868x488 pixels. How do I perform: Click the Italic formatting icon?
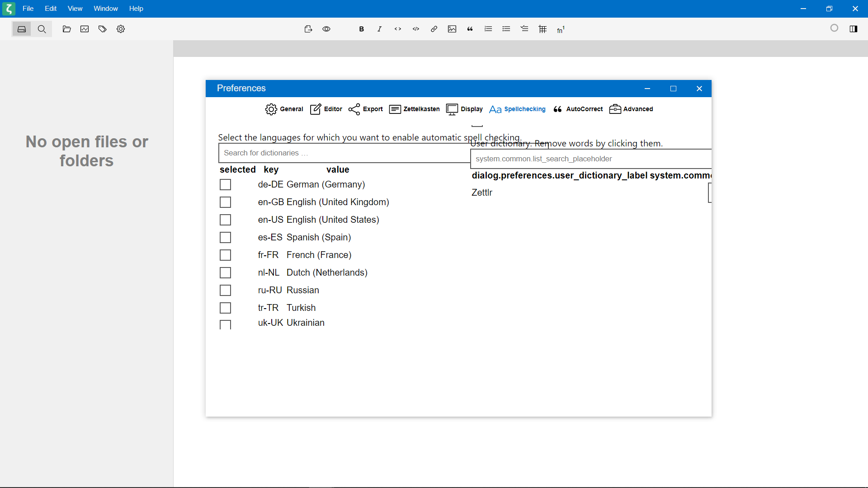point(380,29)
